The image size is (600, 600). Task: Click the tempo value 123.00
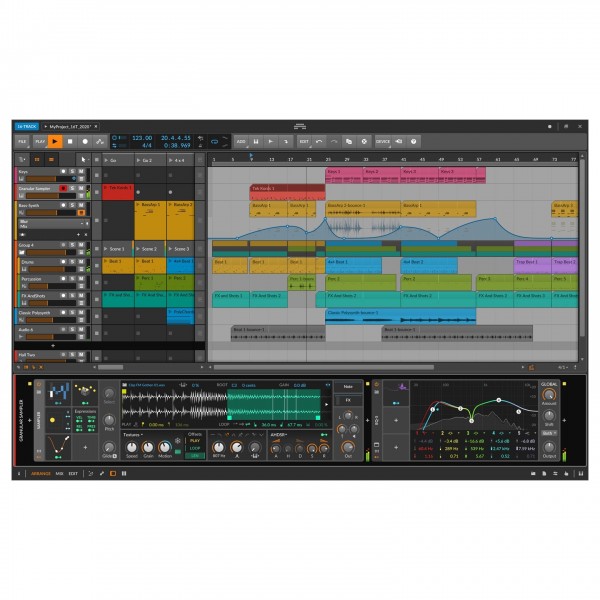coord(142,138)
